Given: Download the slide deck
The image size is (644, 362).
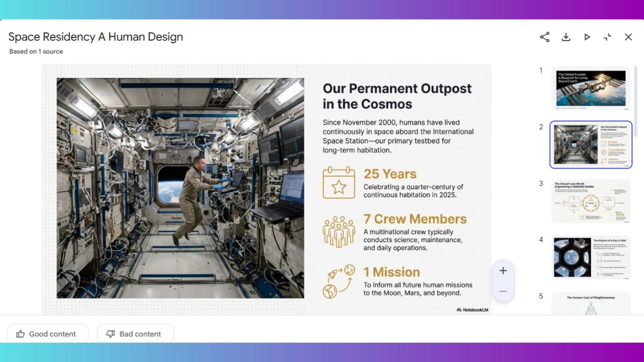Looking at the screenshot, I should 566,37.
